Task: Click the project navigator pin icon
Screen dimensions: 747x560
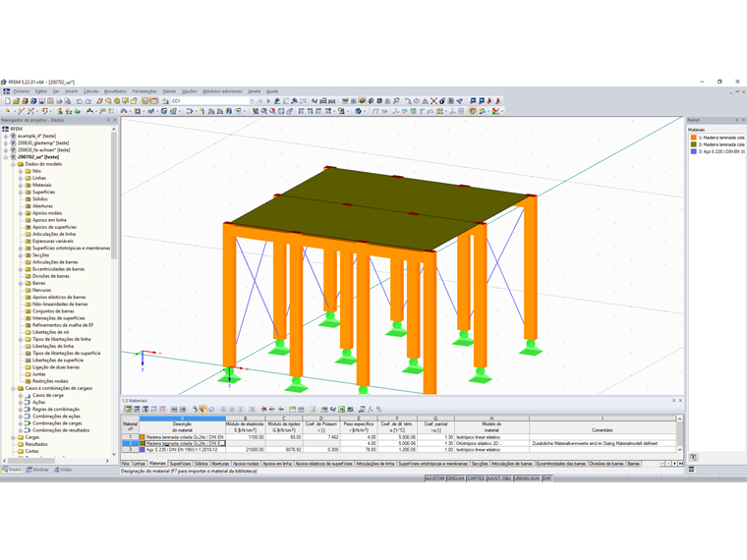Action: (x=109, y=120)
